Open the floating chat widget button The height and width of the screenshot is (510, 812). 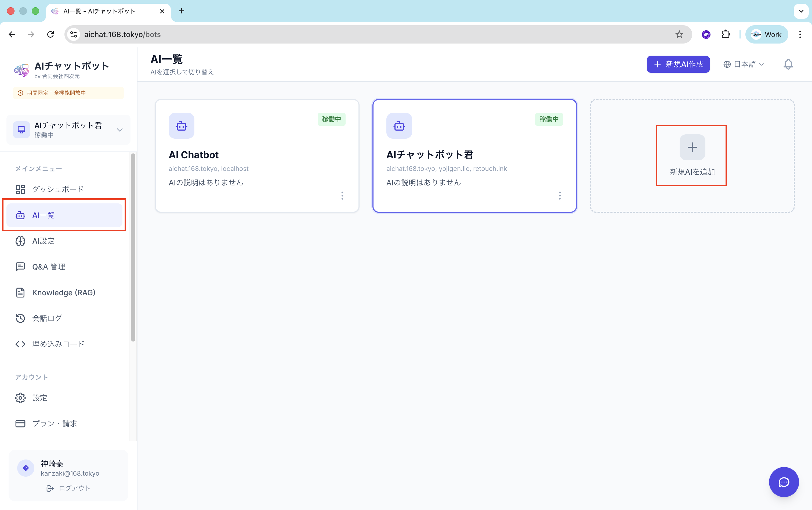click(783, 482)
